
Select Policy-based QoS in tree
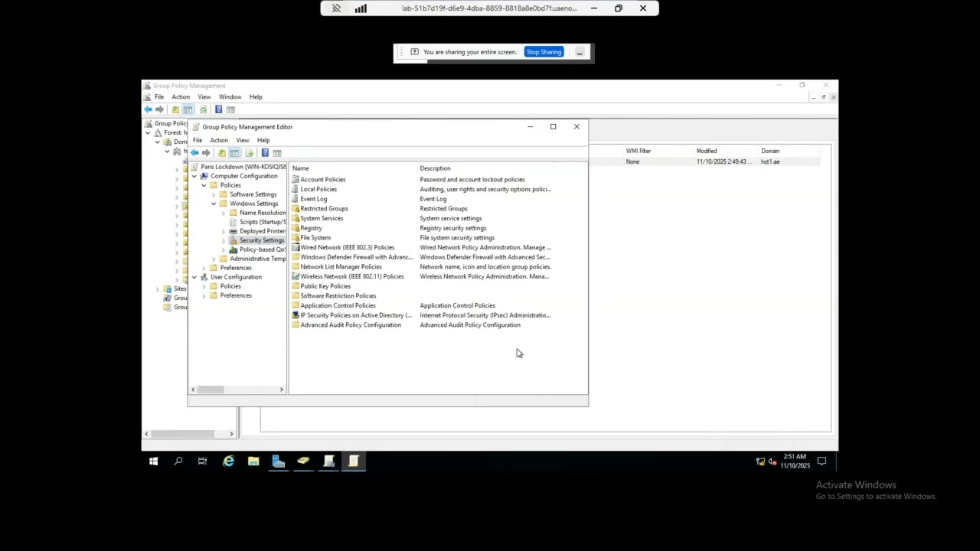tap(263, 249)
